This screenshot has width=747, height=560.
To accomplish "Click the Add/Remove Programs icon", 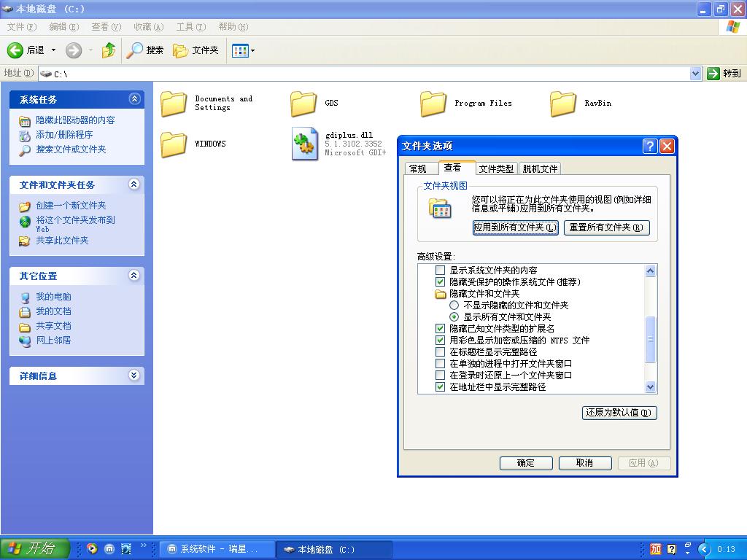I will [x=25, y=136].
